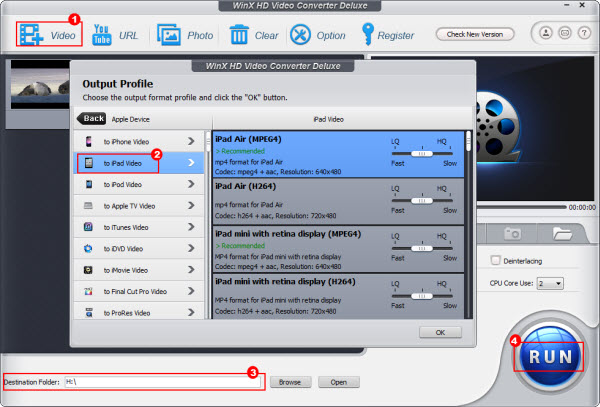The image size is (600, 407).
Task: Open the YouTube URL downloader
Action: click(101, 35)
